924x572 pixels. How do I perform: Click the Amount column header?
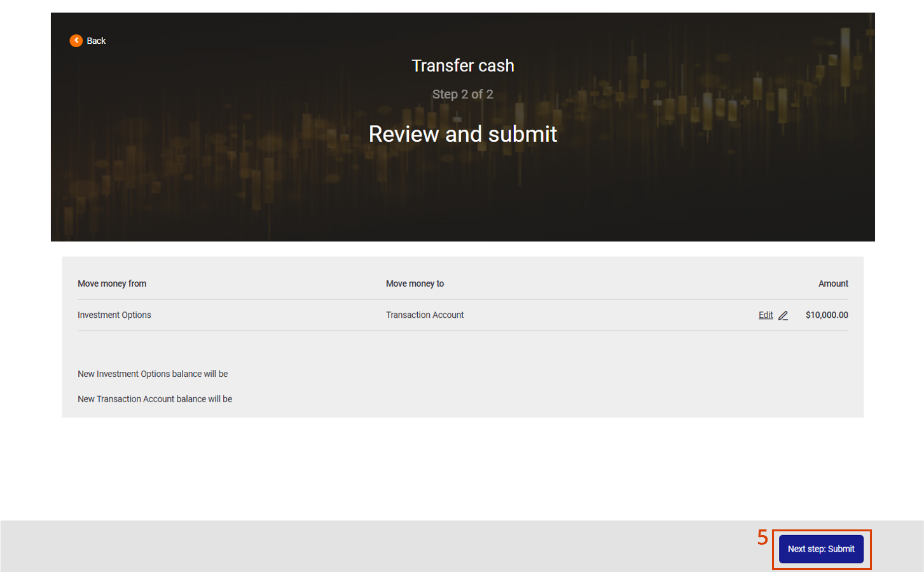coord(832,283)
